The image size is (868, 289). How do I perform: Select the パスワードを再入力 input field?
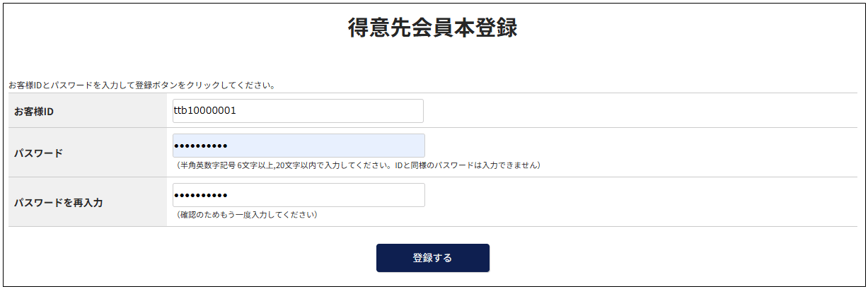(298, 195)
